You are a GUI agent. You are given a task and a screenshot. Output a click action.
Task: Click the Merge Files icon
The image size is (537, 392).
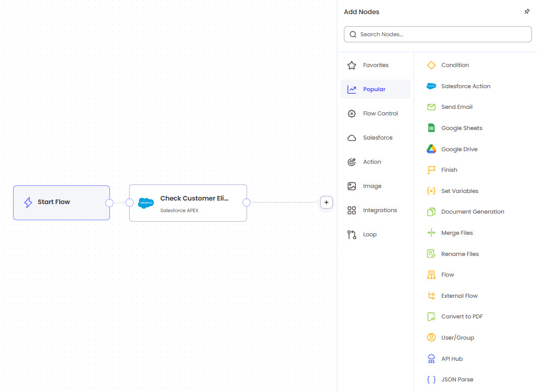coord(431,233)
